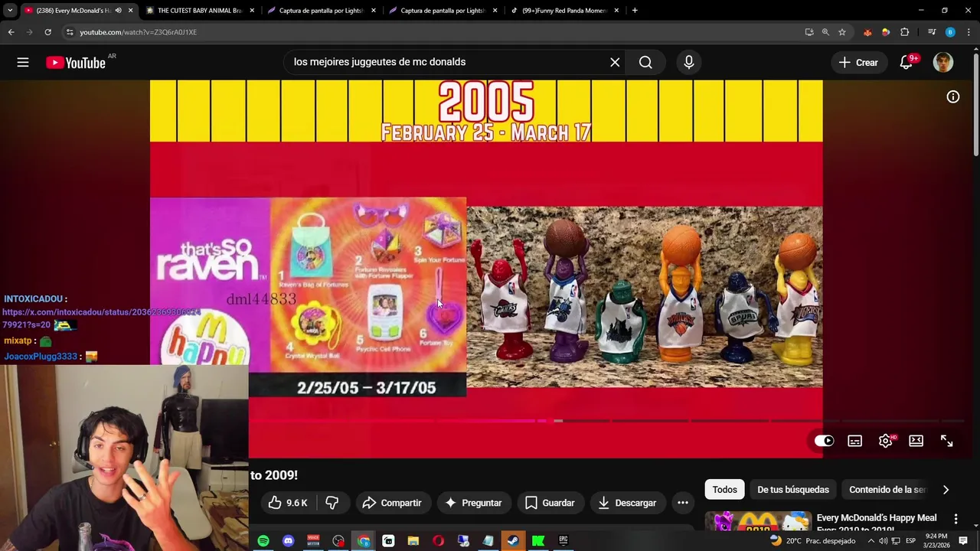The width and height of the screenshot is (980, 551).
Task: Open the Chrome profile avatar
Action: point(950,32)
